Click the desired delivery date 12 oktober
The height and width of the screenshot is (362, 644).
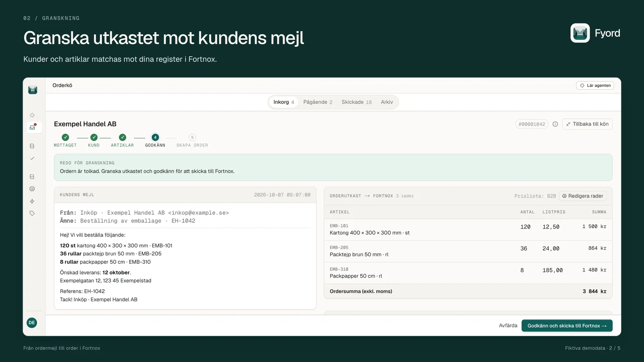116,273
